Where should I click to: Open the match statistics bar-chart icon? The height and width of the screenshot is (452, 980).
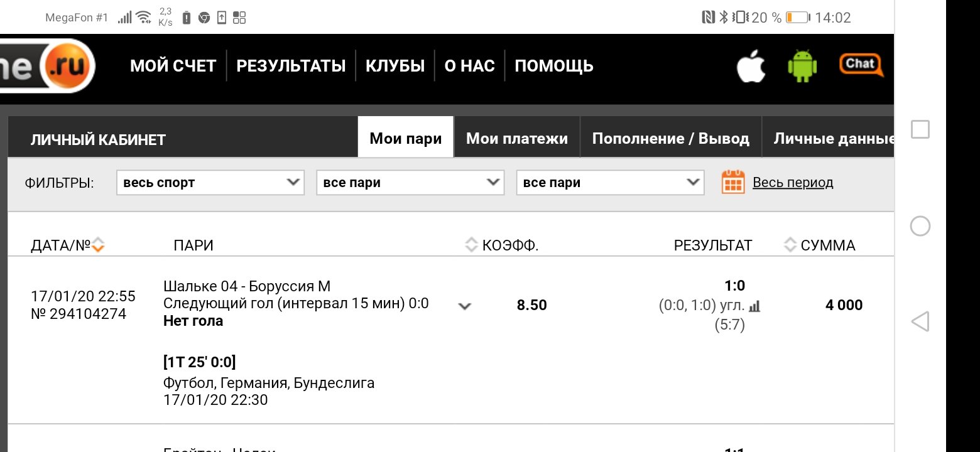(x=755, y=306)
